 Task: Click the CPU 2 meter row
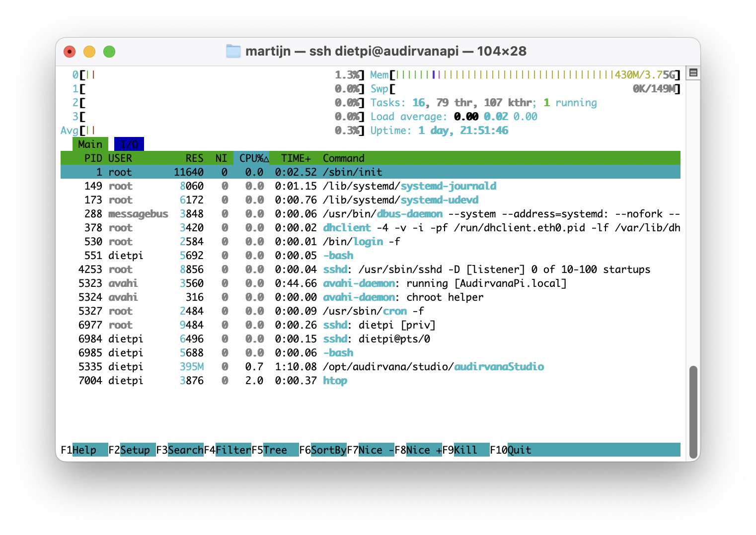click(219, 102)
